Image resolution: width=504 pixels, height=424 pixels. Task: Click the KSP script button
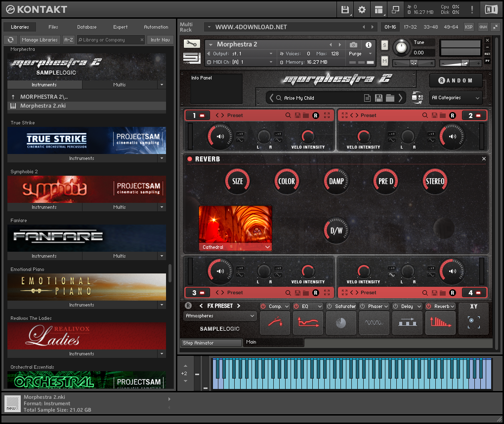coord(468,27)
